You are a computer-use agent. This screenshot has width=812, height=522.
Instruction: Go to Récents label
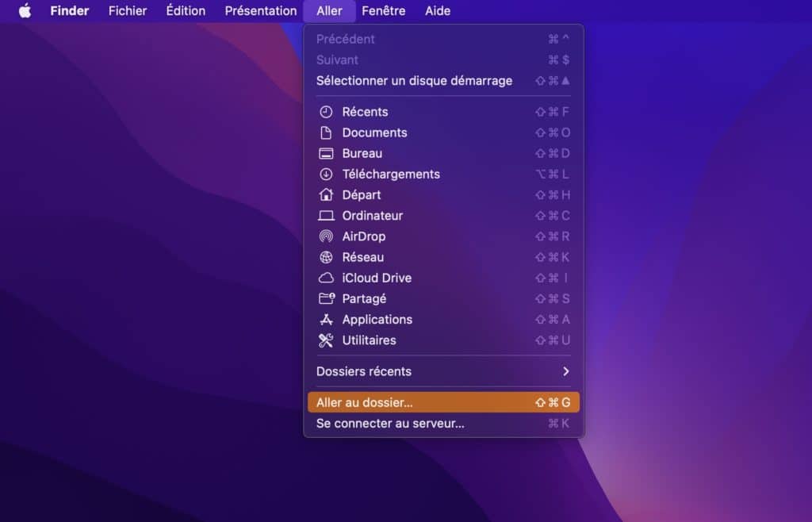(x=365, y=112)
